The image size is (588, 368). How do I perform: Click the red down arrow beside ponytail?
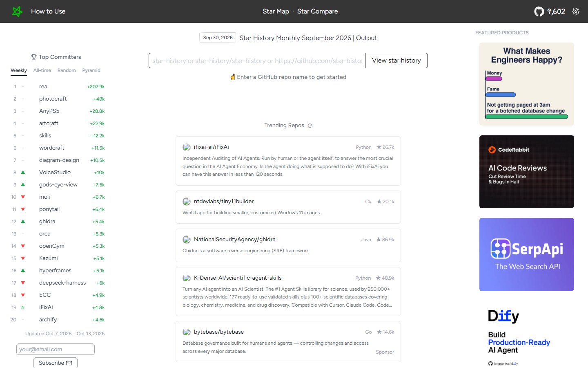tap(23, 209)
